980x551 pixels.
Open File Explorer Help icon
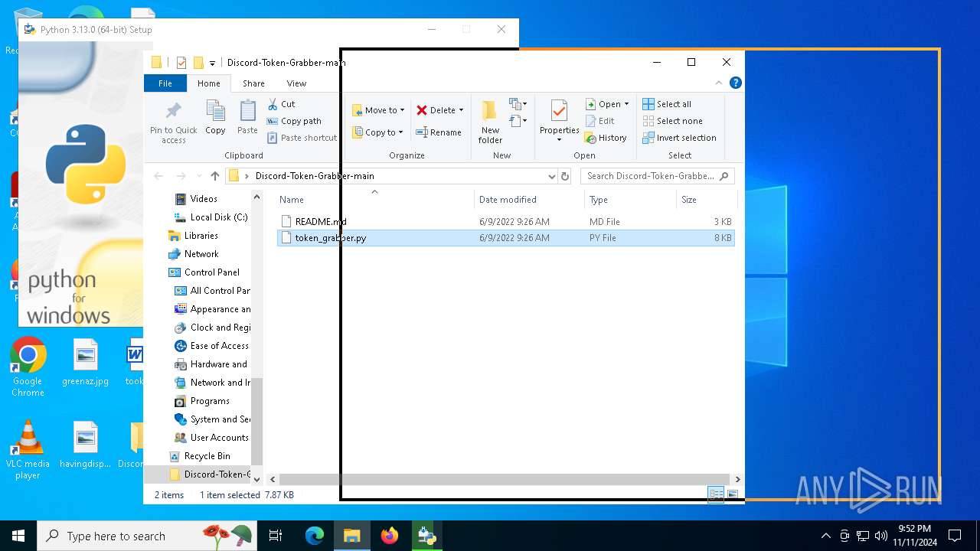click(x=735, y=83)
